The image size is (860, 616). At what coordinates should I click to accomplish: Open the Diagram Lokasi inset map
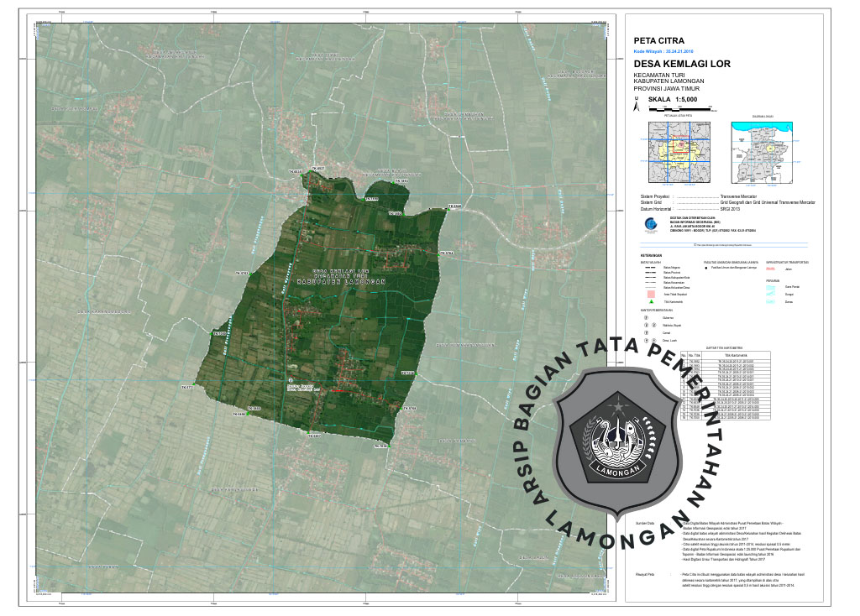click(x=763, y=151)
